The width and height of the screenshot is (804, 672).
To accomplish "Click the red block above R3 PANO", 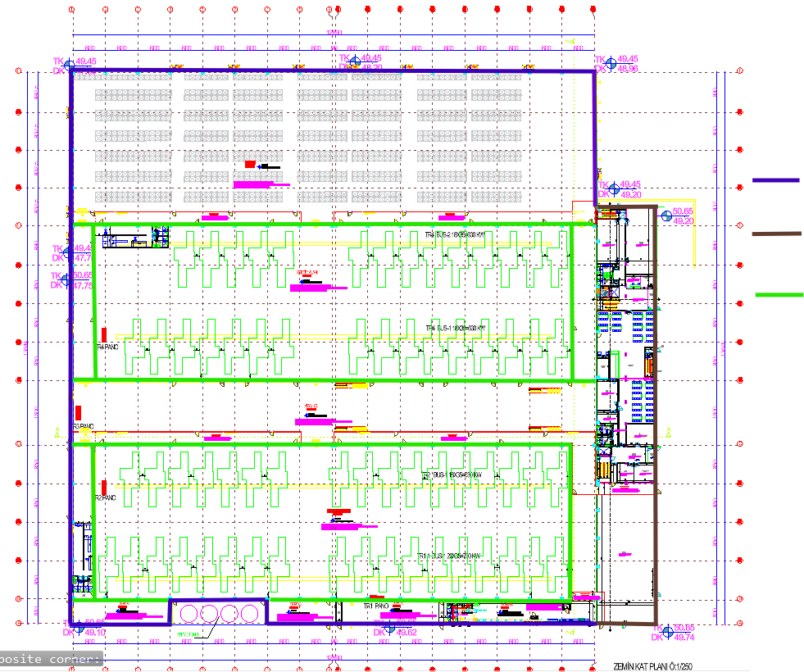I will (x=79, y=412).
